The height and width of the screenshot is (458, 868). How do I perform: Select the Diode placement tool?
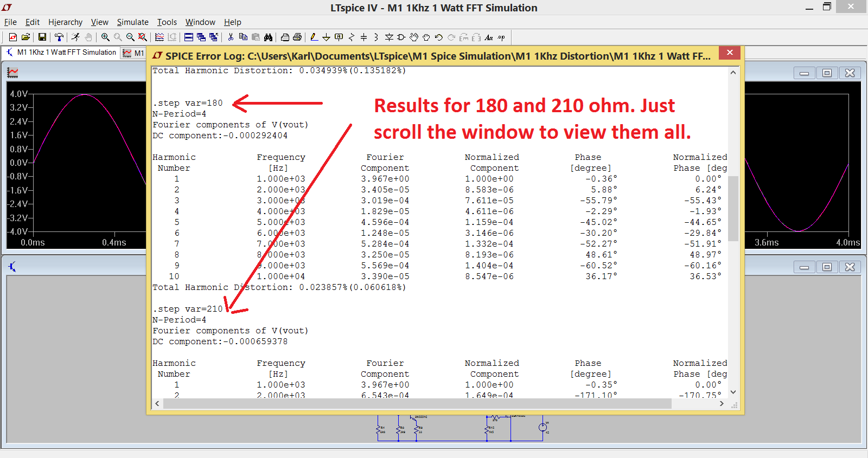click(x=389, y=37)
